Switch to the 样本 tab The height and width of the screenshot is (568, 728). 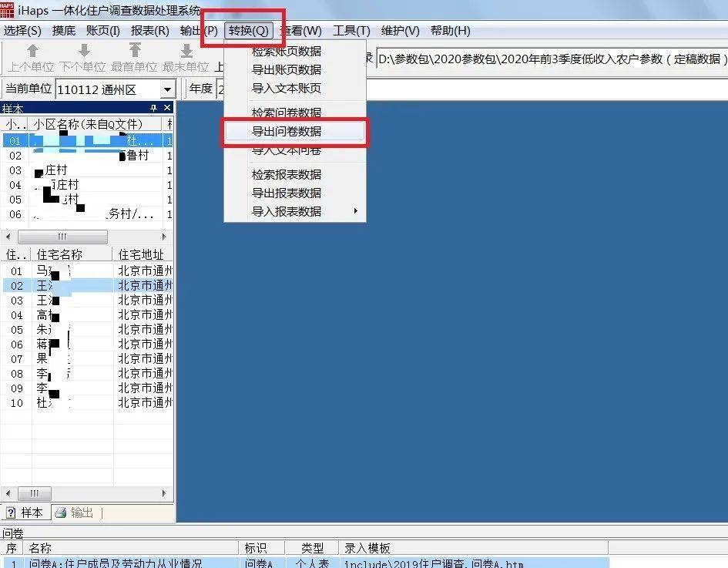[x=26, y=513]
